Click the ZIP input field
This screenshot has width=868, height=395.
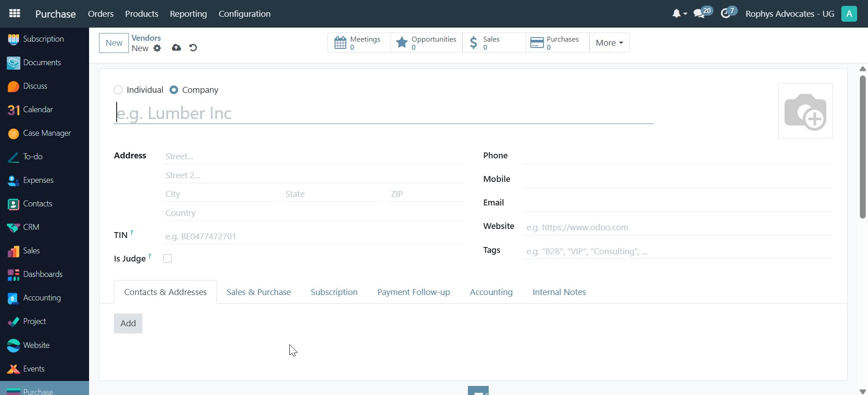tap(426, 194)
